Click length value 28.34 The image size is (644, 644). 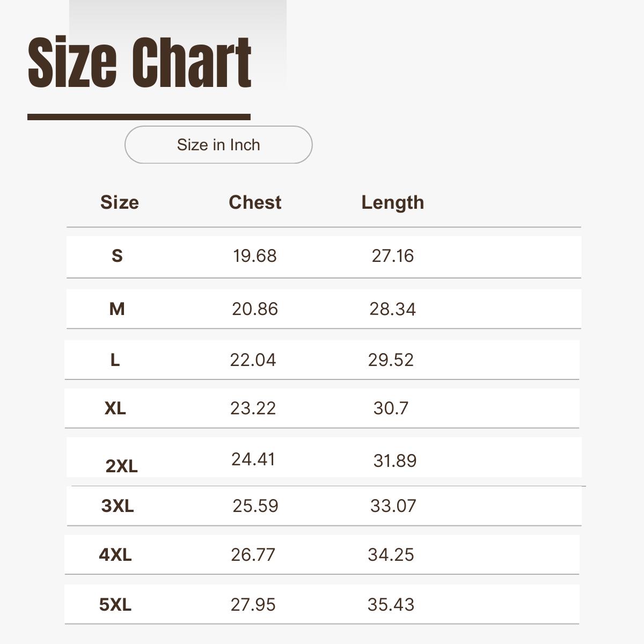pyautogui.click(x=393, y=309)
